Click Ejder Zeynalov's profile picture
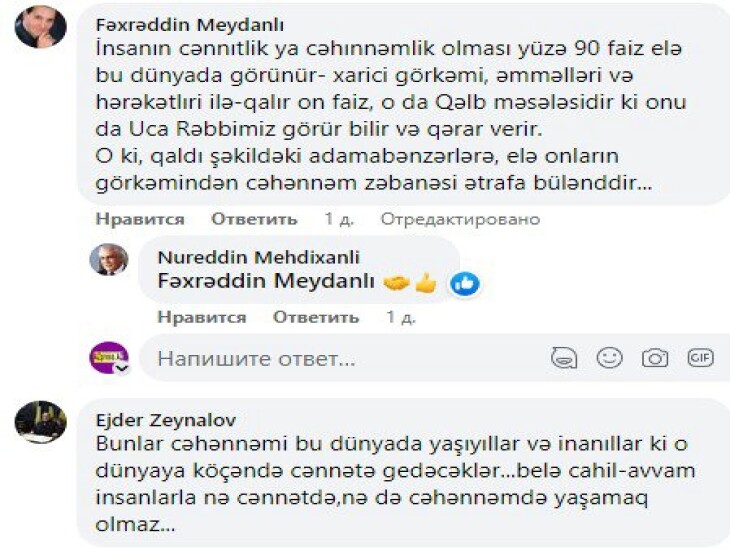The width and height of the screenshot is (730, 550). tap(41, 422)
